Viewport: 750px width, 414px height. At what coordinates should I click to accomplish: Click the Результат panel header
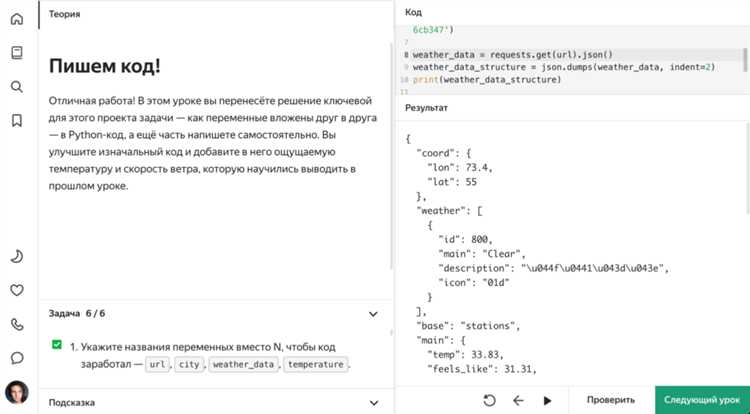pos(426,108)
